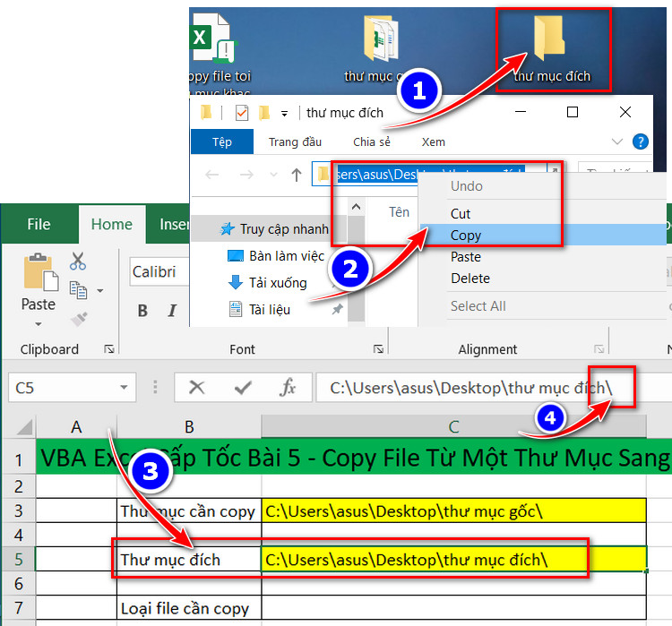Open Bàn làm việc in navigation pane
Image resolution: width=672 pixels, height=626 pixels.
point(276,256)
